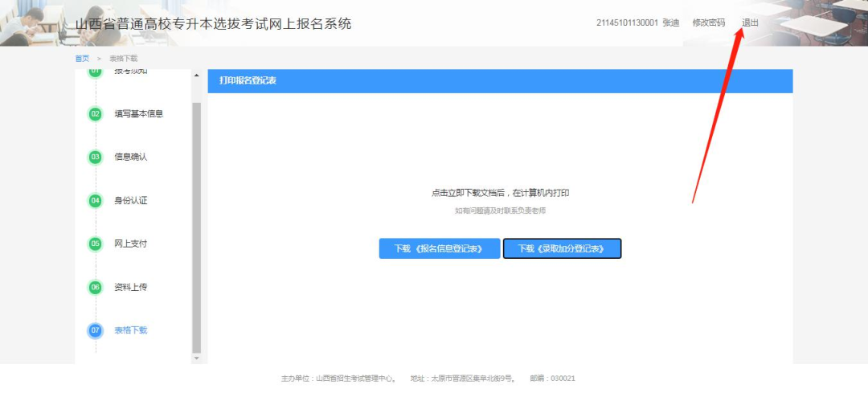868x393 pixels.
Task: Select step 07 blue circle icon
Action: point(95,330)
